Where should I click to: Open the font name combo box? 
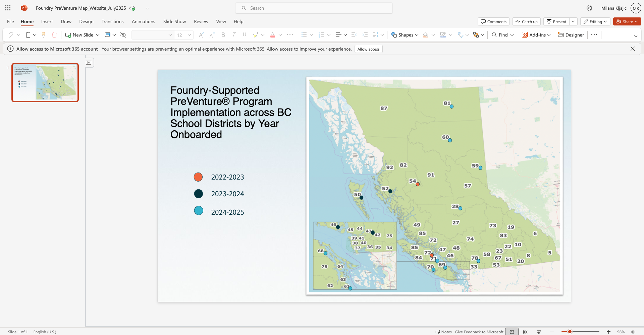153,35
